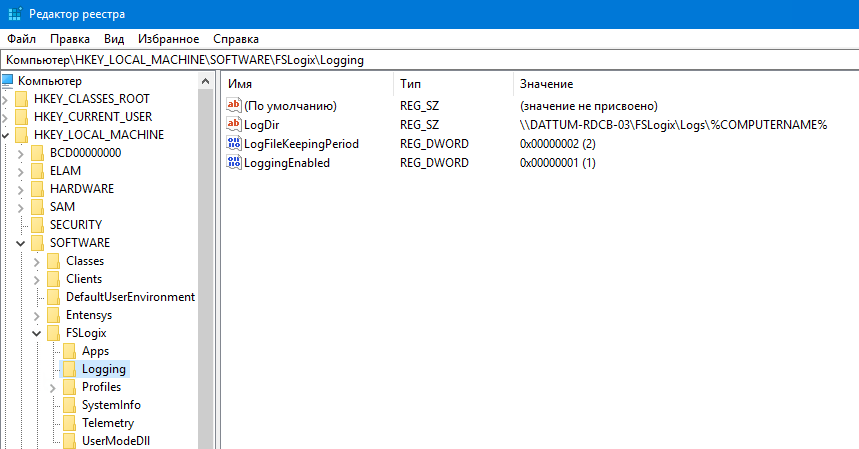Expand the Classes key
Image resolution: width=859 pixels, height=449 pixels.
click(x=37, y=262)
